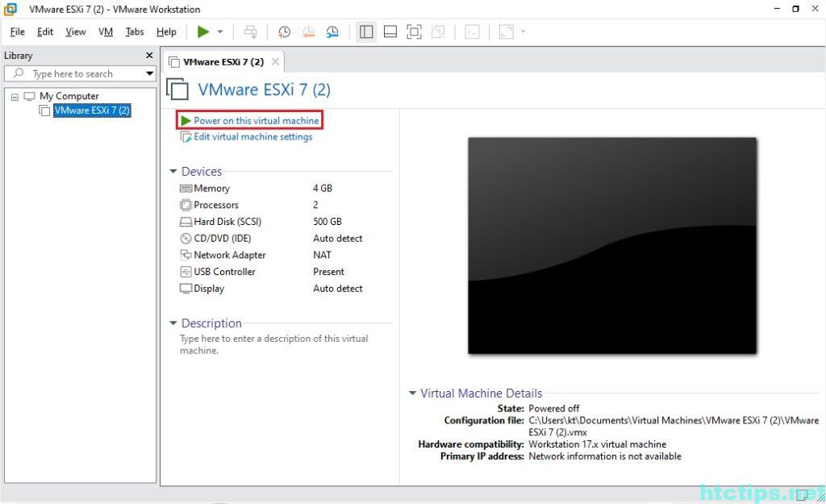Screen dimensions: 826x504
Task: Open the stretch options dropdown arrow
Action: [x=523, y=32]
